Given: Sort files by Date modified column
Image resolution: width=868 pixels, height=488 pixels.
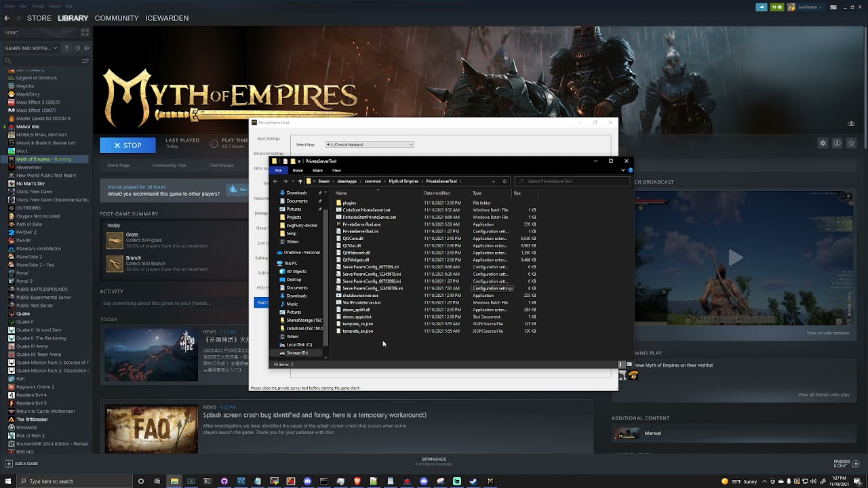Looking at the screenshot, I should (437, 193).
